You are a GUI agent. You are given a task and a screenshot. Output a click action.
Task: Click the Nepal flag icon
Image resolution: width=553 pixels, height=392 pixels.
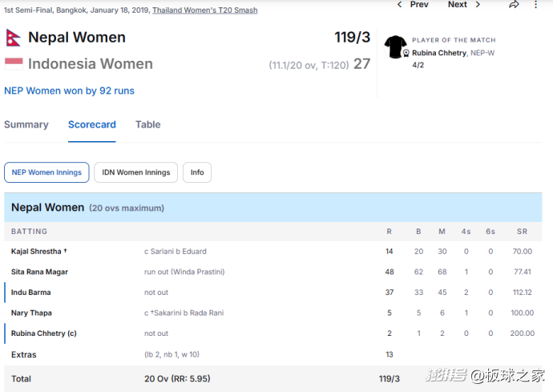tap(14, 38)
